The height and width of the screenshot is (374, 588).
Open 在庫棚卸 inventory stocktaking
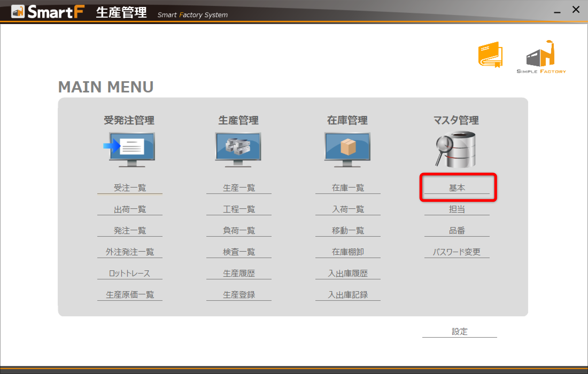(x=348, y=252)
